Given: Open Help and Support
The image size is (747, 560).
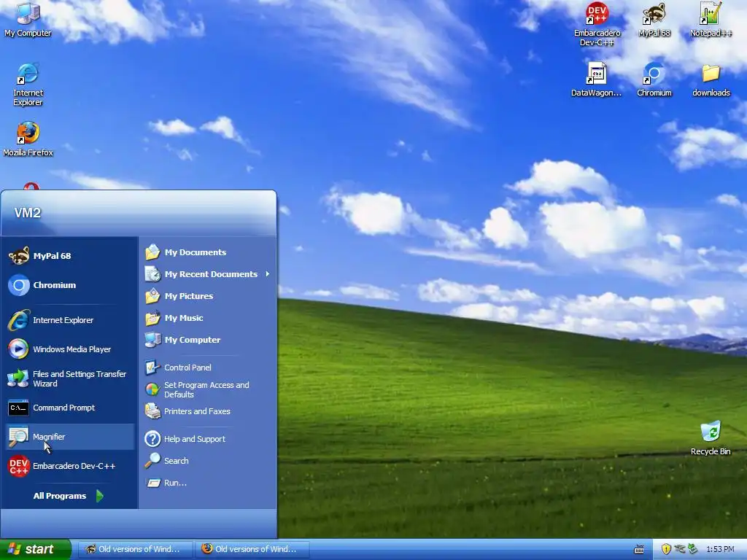Looking at the screenshot, I should click(x=208, y=439).
